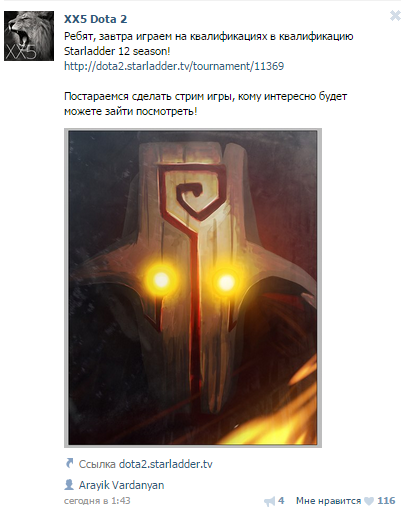Open the attached dota2.starladder.tv link
The width and height of the screenshot is (404, 516).
point(166,464)
